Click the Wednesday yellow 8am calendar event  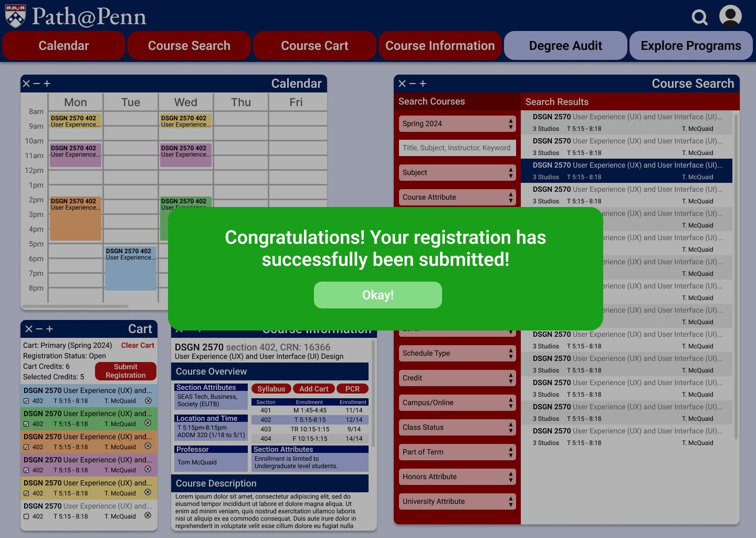(x=186, y=121)
